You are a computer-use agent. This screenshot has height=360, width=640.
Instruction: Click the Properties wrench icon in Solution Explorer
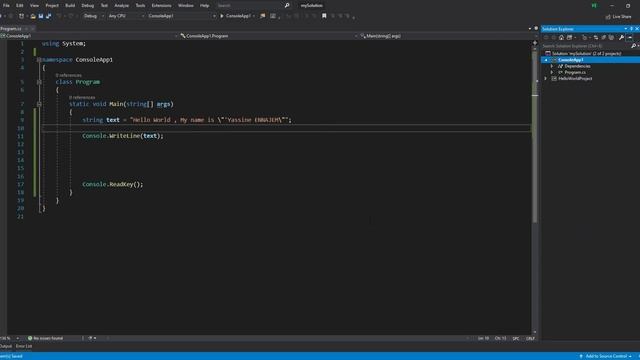coord(621,38)
